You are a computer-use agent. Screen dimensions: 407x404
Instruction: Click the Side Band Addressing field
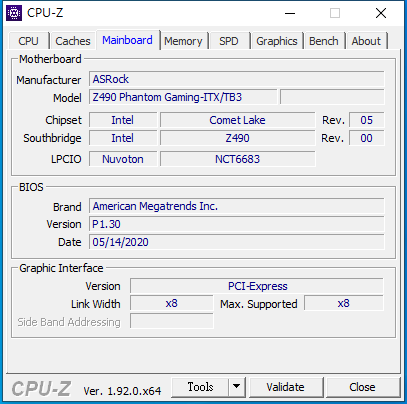(172, 322)
